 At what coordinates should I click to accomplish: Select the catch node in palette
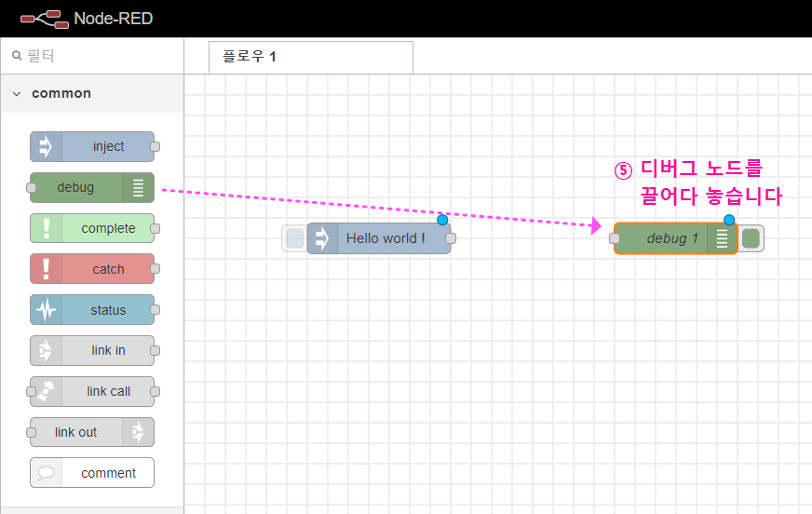(x=92, y=269)
